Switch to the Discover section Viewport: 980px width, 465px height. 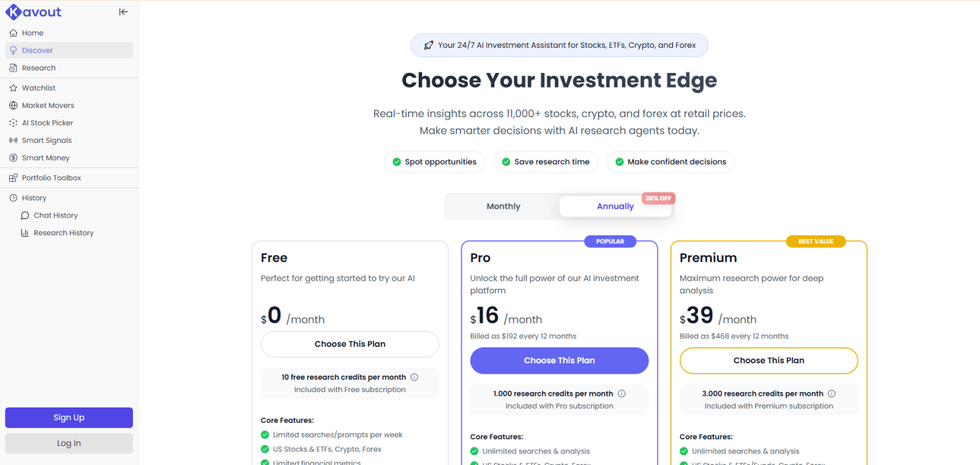[x=38, y=50]
